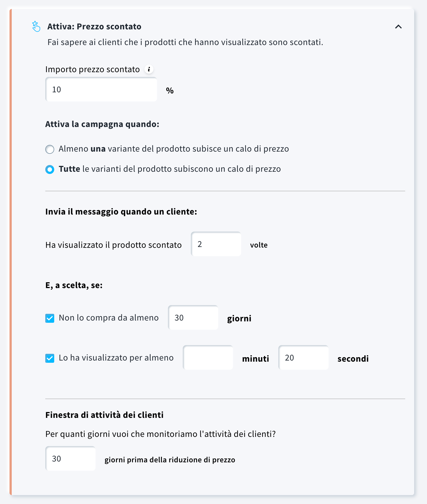Click the activity window days field showing 30
The image size is (427, 504).
pyautogui.click(x=70, y=458)
